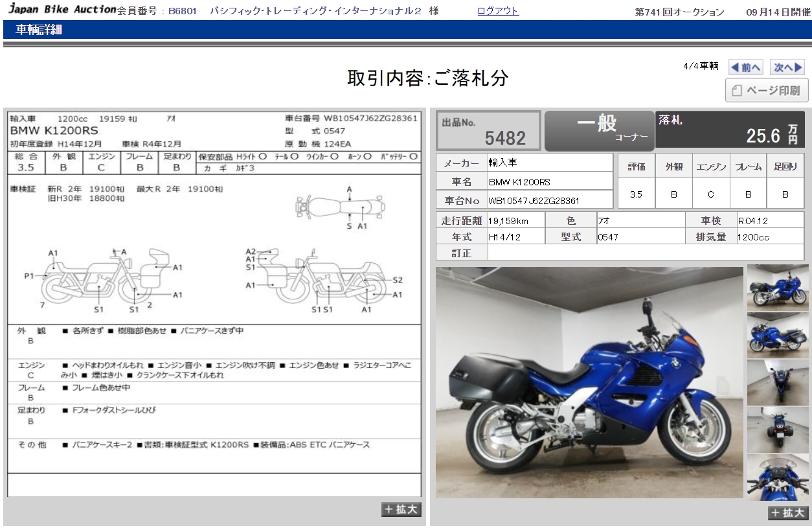The width and height of the screenshot is (812, 530).
Task: Click the top-view bike diagram on sheet
Action: click(x=341, y=207)
